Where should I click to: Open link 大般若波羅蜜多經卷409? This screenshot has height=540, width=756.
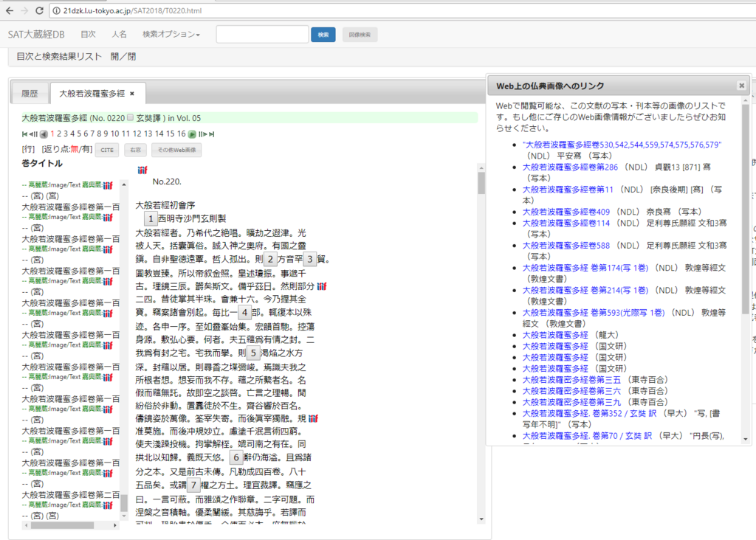tap(566, 212)
